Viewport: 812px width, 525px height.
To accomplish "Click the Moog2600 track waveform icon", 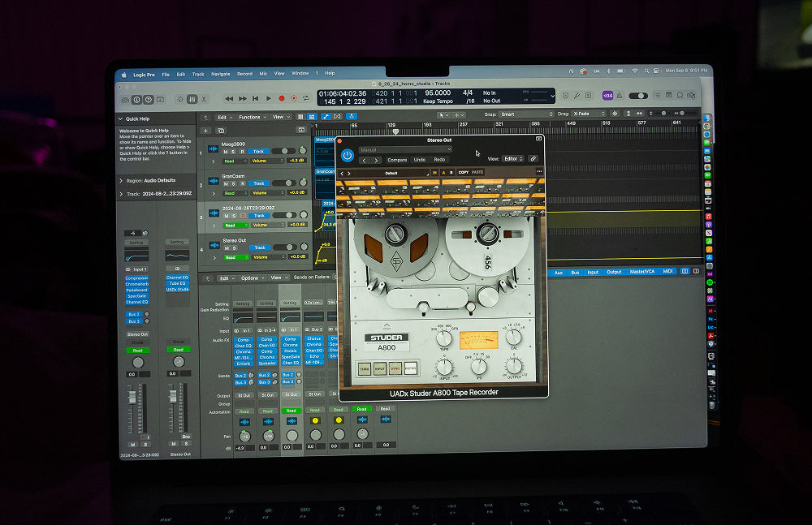I will pyautogui.click(x=213, y=149).
